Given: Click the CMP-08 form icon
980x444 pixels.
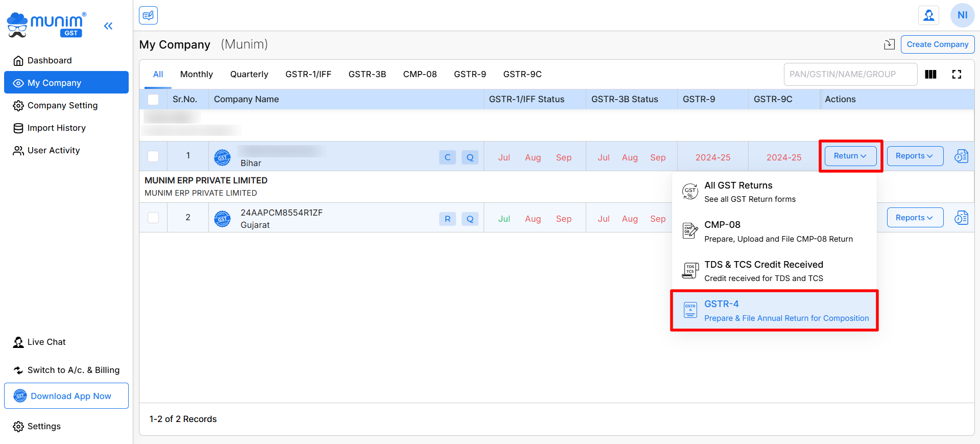Looking at the screenshot, I should click(690, 231).
